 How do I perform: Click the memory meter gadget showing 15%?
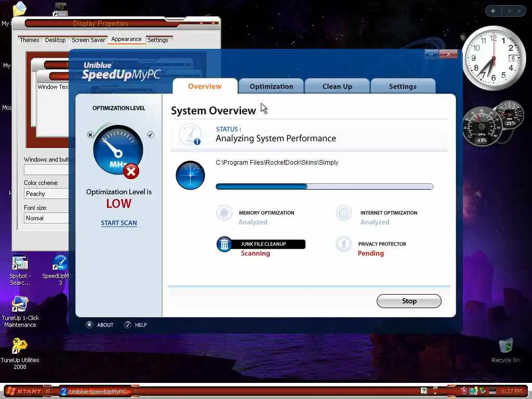point(509,115)
